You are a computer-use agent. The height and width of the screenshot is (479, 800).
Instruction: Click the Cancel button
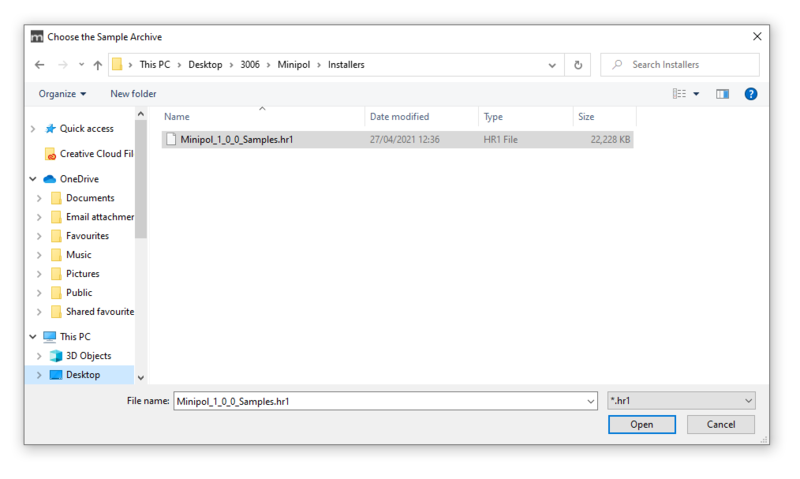click(720, 424)
